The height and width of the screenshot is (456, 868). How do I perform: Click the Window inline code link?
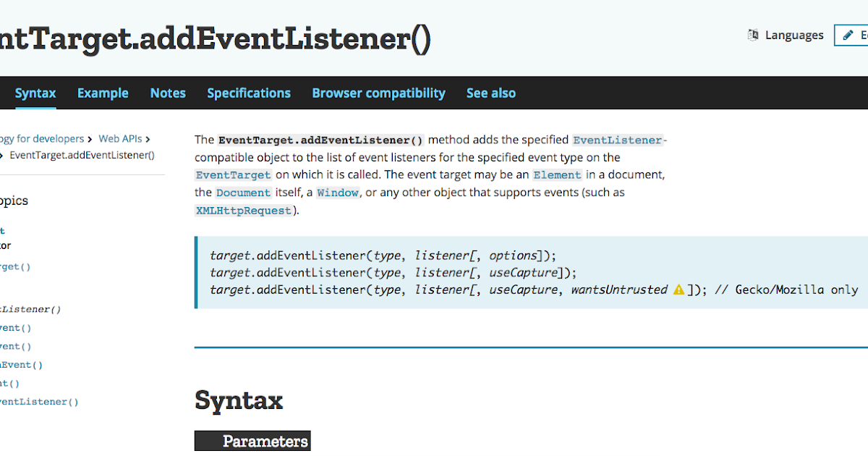click(337, 192)
